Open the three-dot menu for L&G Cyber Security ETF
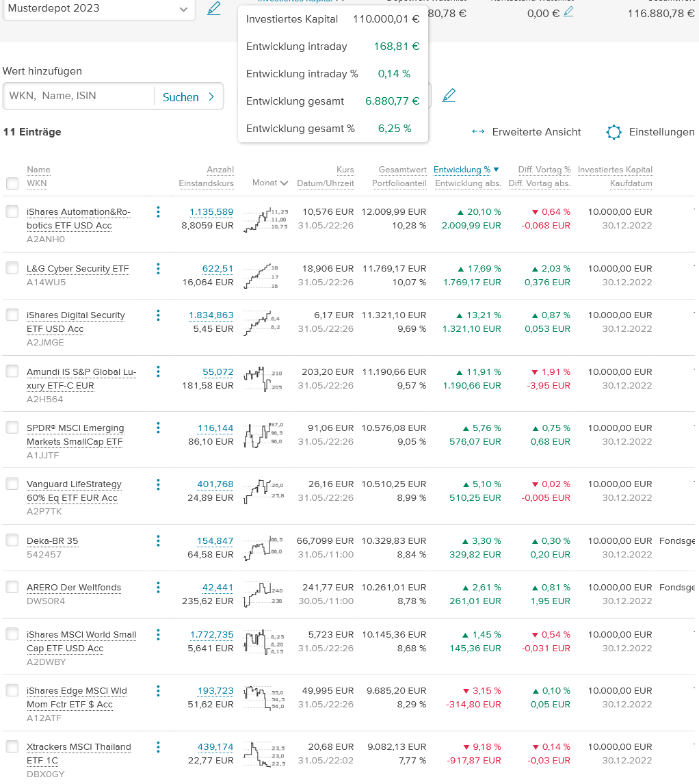Viewport: 699px width, 784px height. point(158,268)
